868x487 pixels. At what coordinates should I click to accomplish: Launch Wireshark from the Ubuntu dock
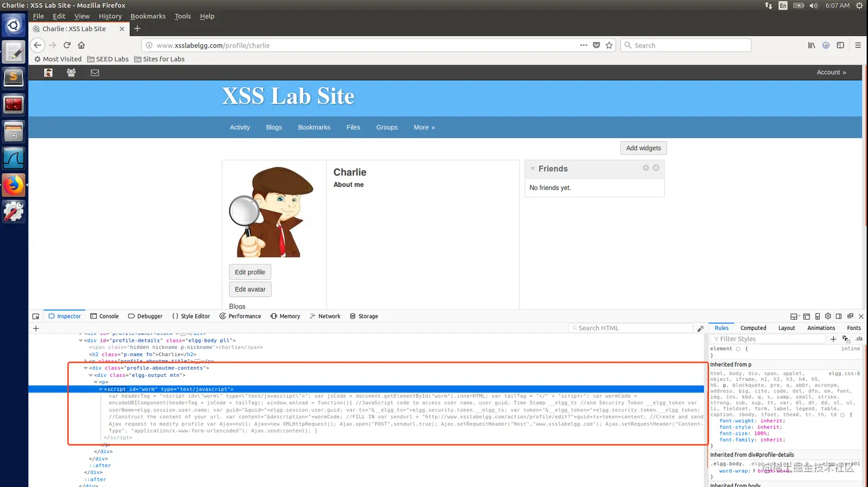tap(14, 159)
